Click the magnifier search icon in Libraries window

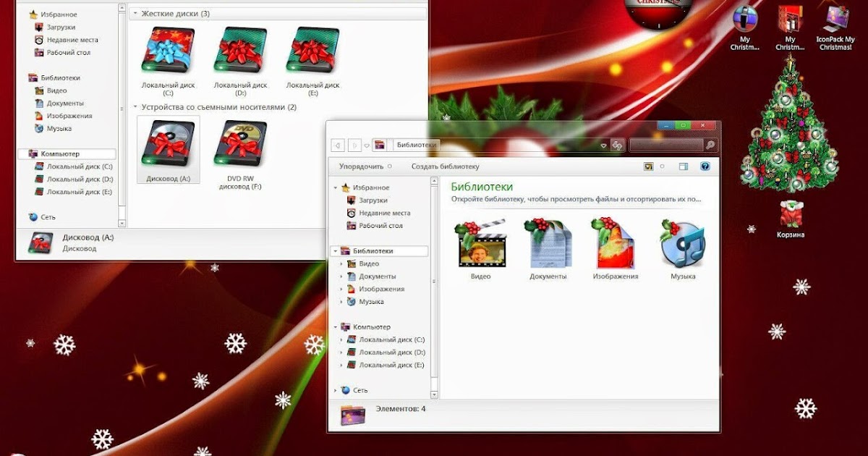710,145
